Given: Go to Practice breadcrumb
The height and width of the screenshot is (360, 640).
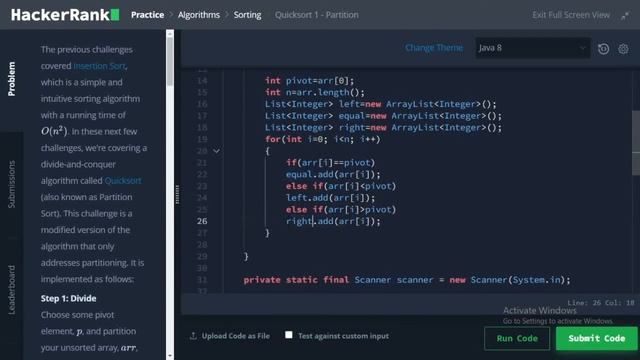Looking at the screenshot, I should point(147,15).
